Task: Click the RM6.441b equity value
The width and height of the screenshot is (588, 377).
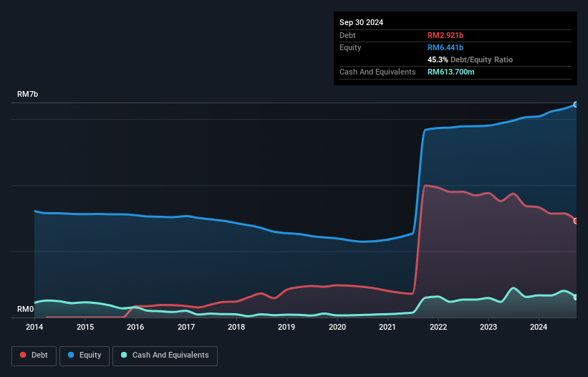Action: (445, 47)
